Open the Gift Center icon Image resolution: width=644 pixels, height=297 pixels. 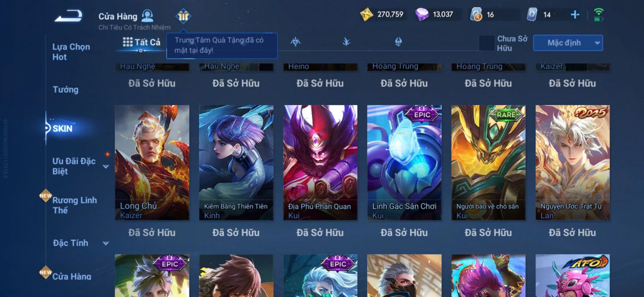[x=183, y=16]
